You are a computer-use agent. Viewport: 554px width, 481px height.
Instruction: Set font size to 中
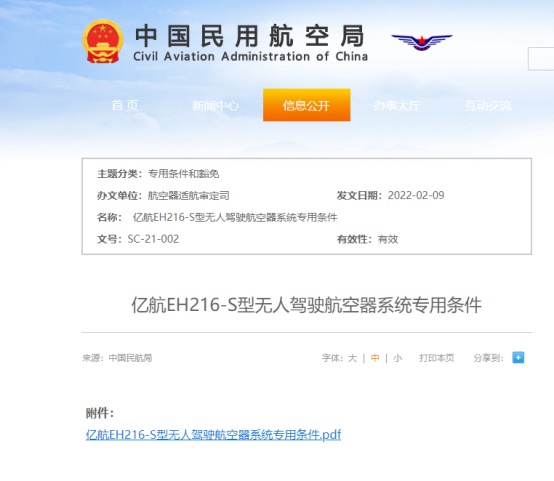click(375, 358)
